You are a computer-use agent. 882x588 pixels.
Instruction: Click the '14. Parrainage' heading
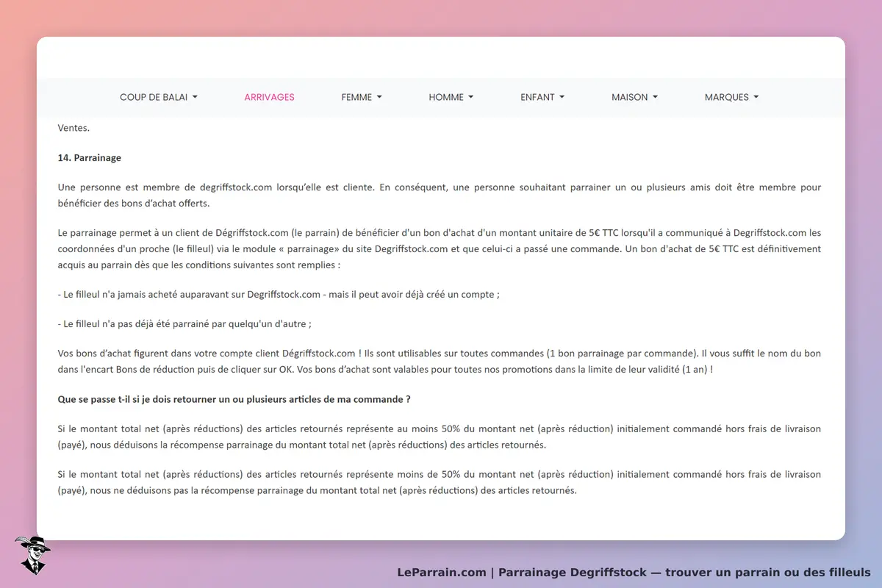click(x=90, y=158)
